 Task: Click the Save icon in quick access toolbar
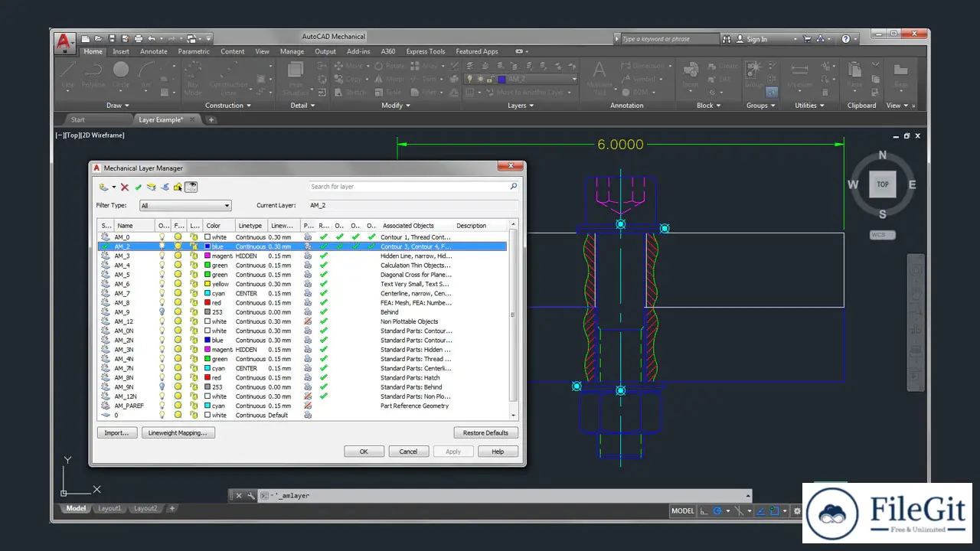112,38
